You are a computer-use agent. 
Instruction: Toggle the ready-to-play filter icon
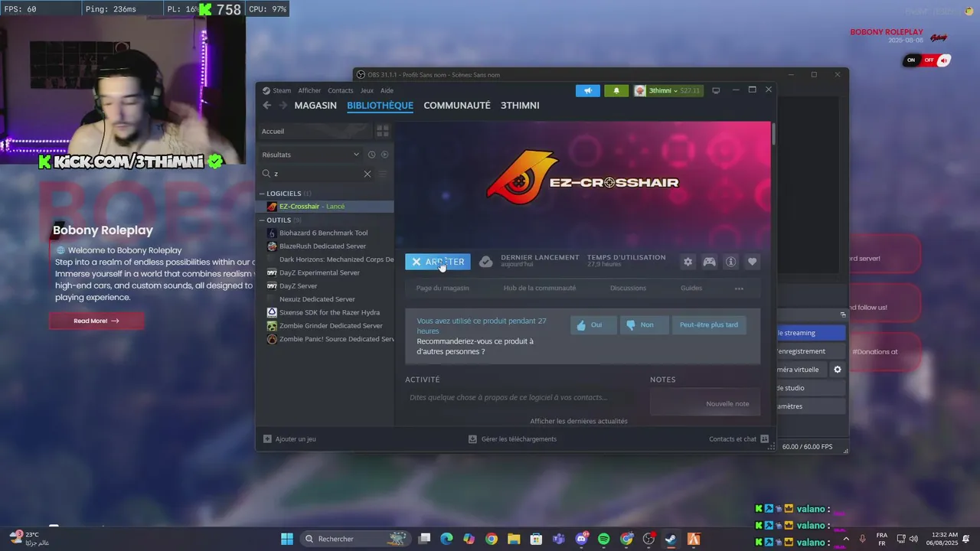point(384,155)
